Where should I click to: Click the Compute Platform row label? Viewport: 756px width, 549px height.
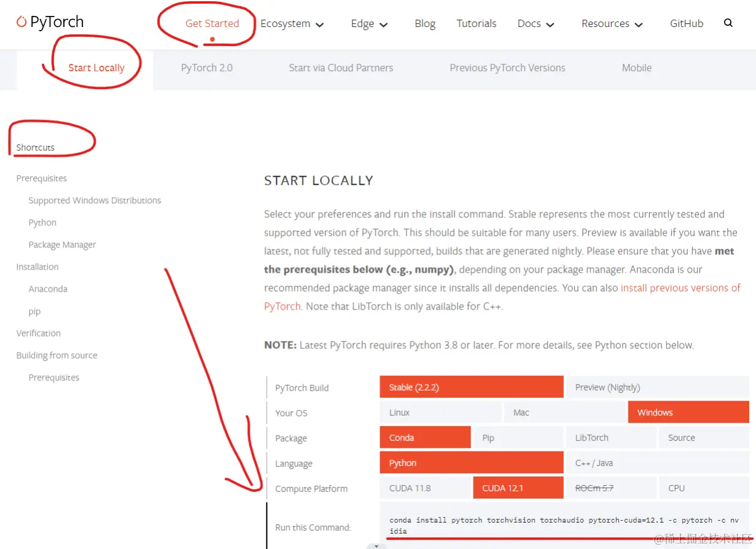311,489
